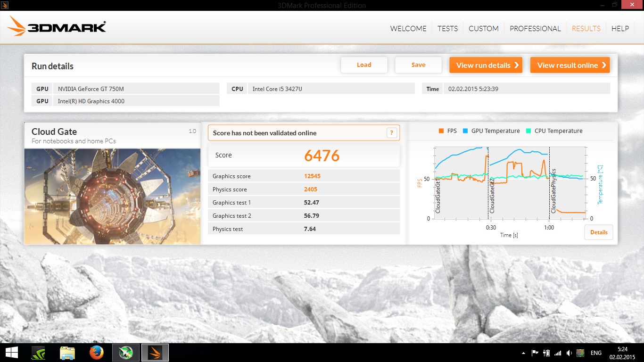Expand View run details
This screenshot has height=362, width=644.
486,65
